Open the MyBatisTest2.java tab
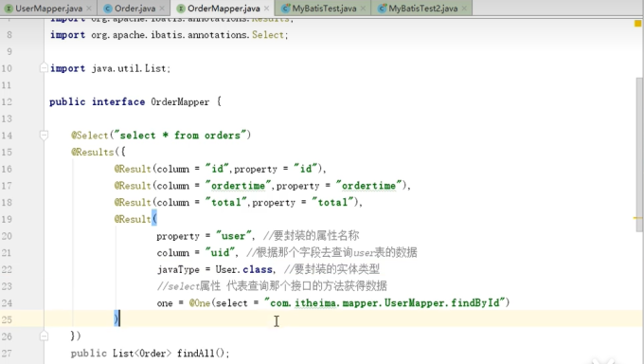The width and height of the screenshot is (644, 364). pos(422,8)
